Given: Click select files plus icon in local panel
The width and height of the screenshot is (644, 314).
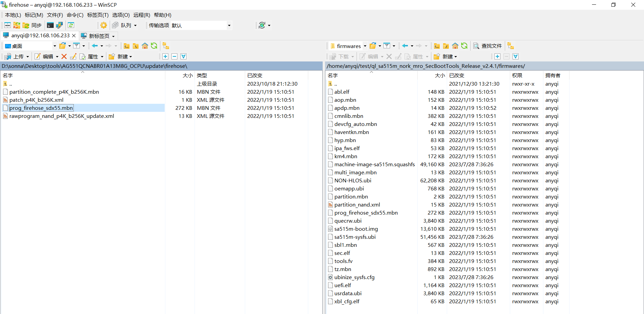Looking at the screenshot, I should coord(165,56).
